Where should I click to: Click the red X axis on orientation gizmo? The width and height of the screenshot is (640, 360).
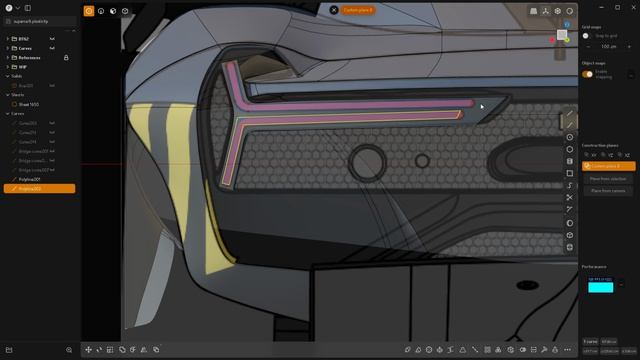click(x=552, y=40)
